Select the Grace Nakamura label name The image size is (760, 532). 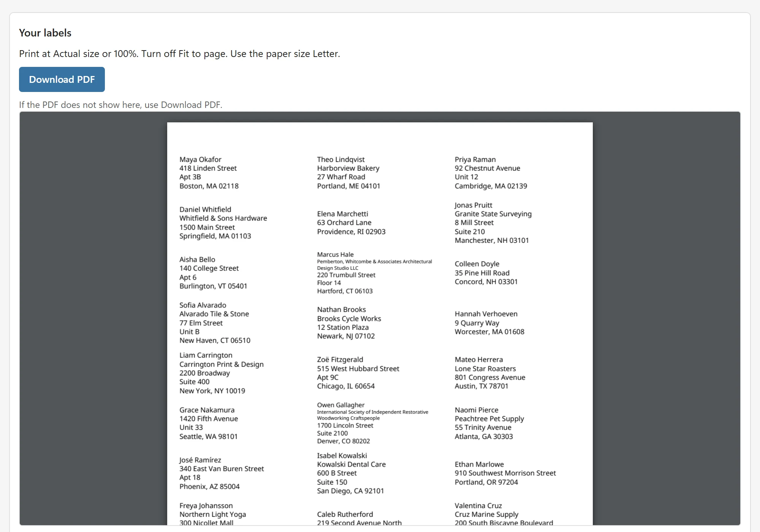click(x=207, y=410)
